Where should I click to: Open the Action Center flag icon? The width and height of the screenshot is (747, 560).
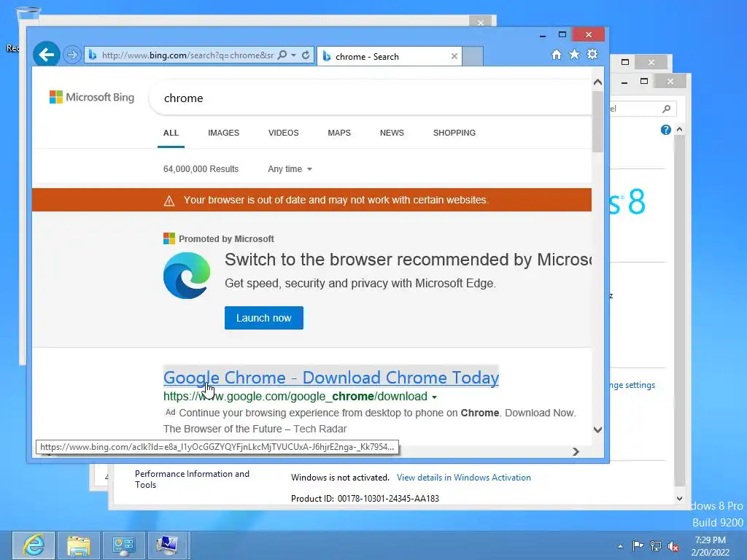(x=638, y=545)
